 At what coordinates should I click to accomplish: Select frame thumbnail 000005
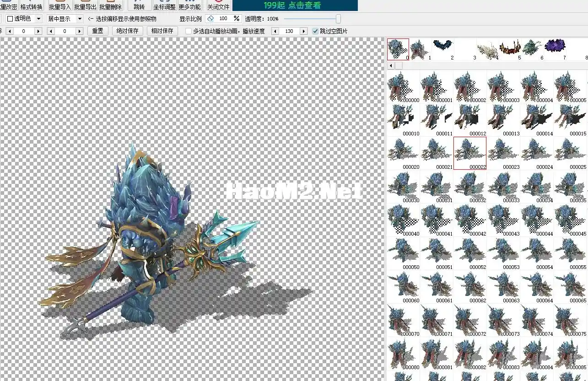pyautogui.click(x=570, y=86)
